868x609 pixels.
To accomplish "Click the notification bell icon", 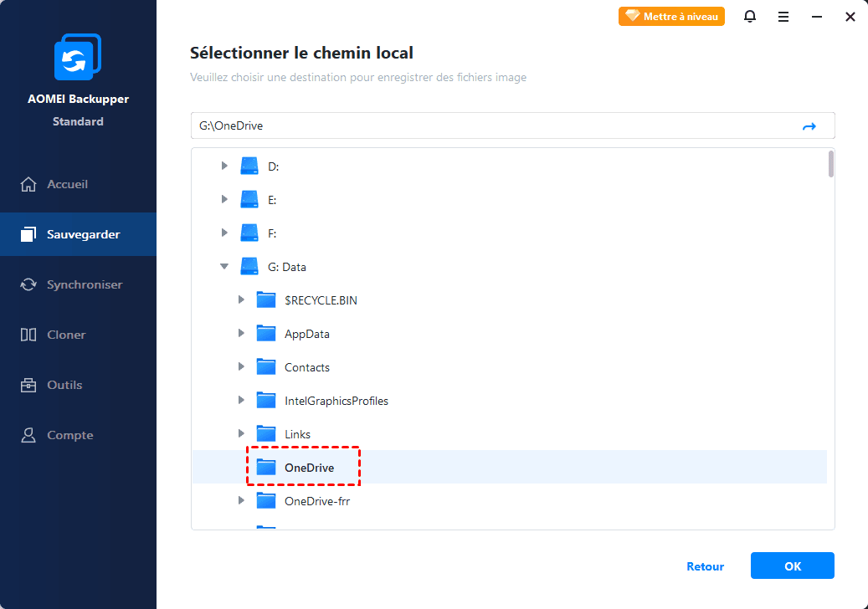I will coord(750,17).
